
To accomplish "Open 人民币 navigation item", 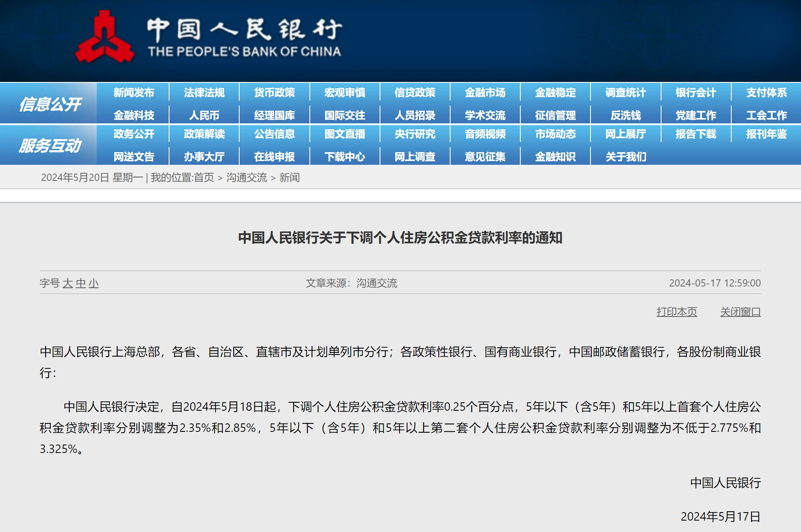I will pyautogui.click(x=204, y=115).
